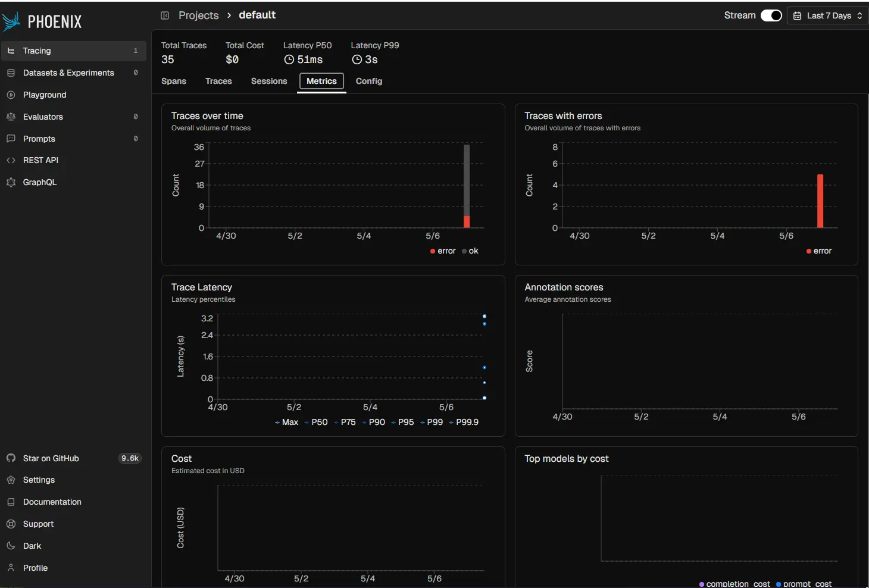The height and width of the screenshot is (588, 869).
Task: Click the REST API code brackets icon
Action: point(11,160)
